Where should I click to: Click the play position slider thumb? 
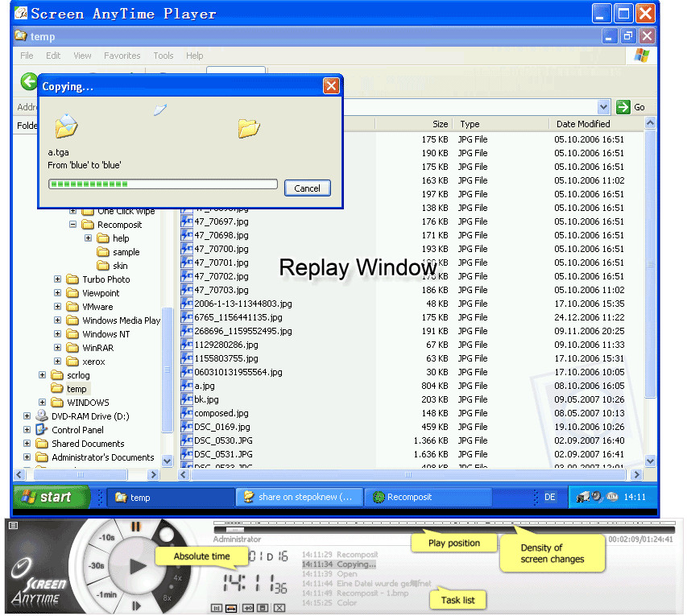tap(235, 529)
